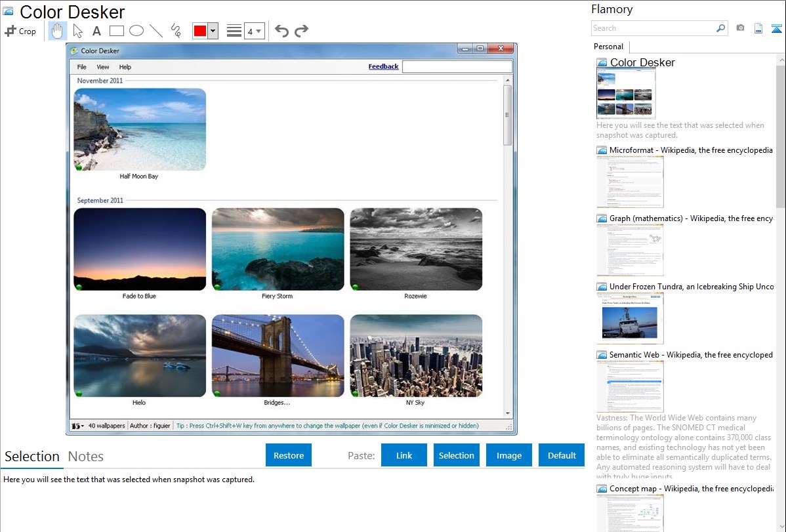Click the Color Desker snapshot icon beside title
Viewport: 786px width, 532px height.
coord(602,62)
